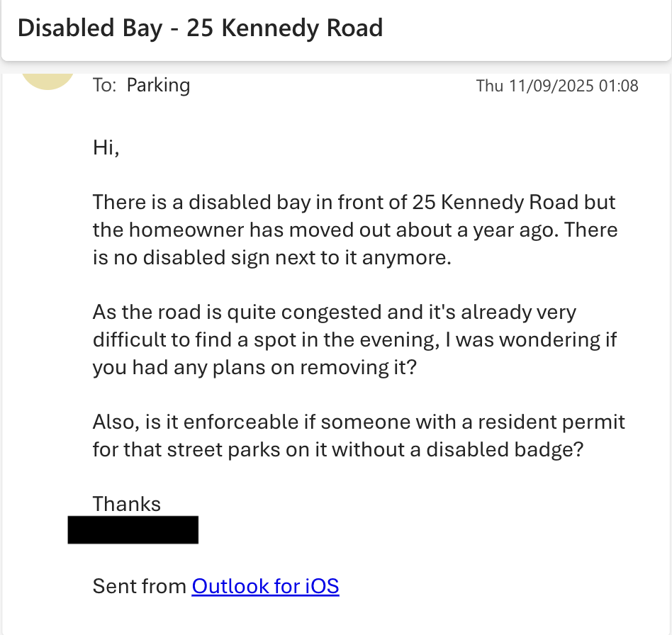This screenshot has height=635, width=672.
Task: Open the Outlook for iOS link
Action: (x=265, y=585)
